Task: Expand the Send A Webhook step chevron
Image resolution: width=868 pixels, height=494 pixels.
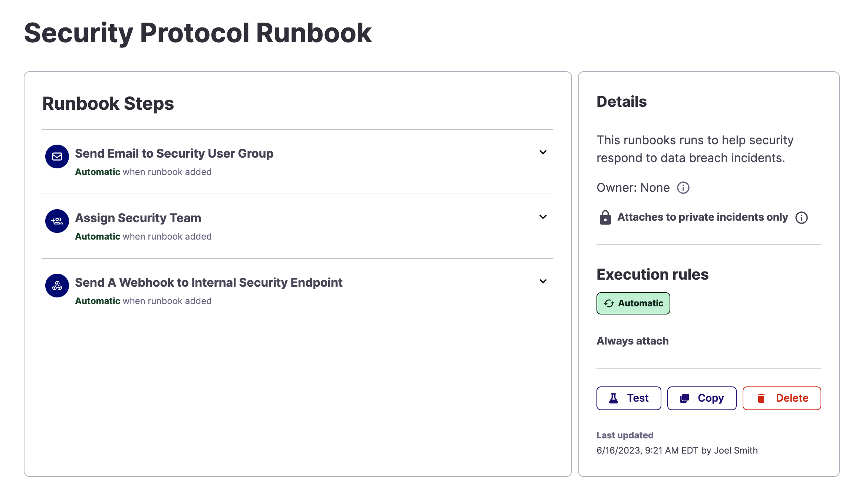Action: coord(543,281)
